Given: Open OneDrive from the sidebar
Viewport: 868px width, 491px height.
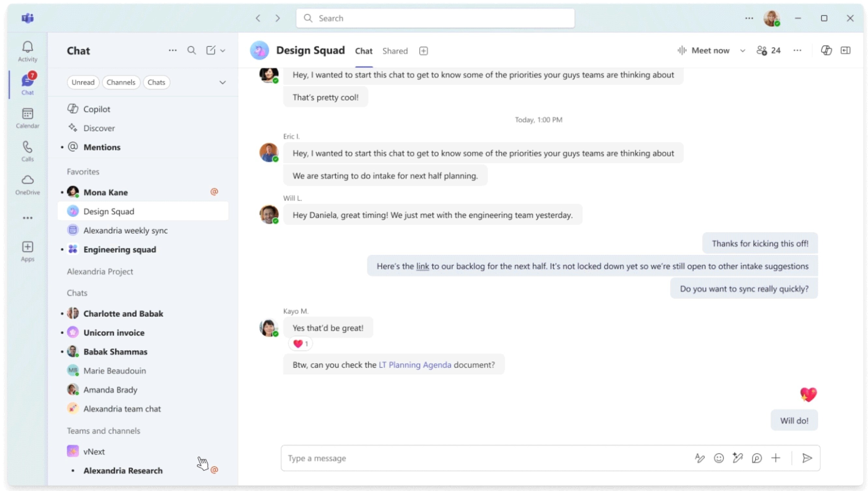Looking at the screenshot, I should pos(27,184).
